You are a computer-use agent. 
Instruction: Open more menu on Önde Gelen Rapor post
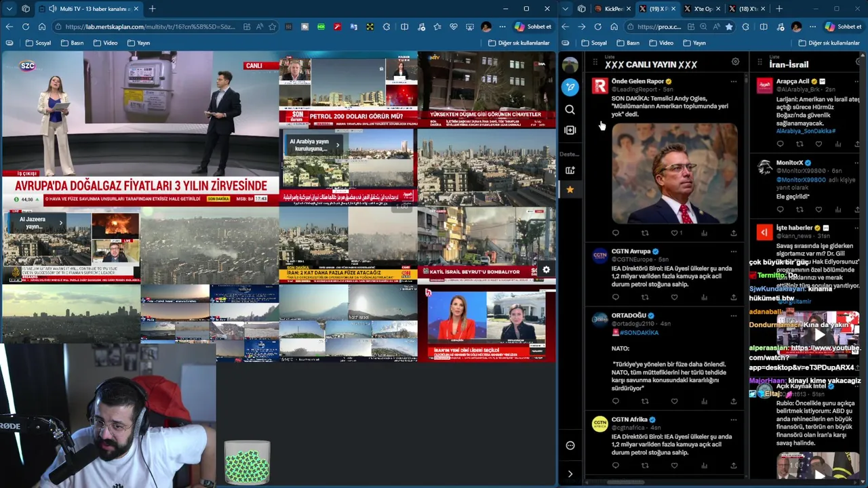point(733,81)
